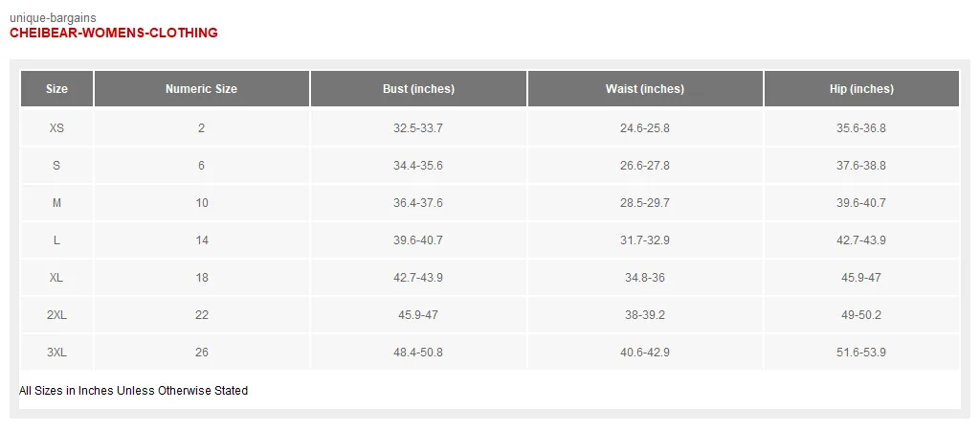The height and width of the screenshot is (433, 980).
Task: Click the unique-bargains text above the heading
Action: pos(54,18)
